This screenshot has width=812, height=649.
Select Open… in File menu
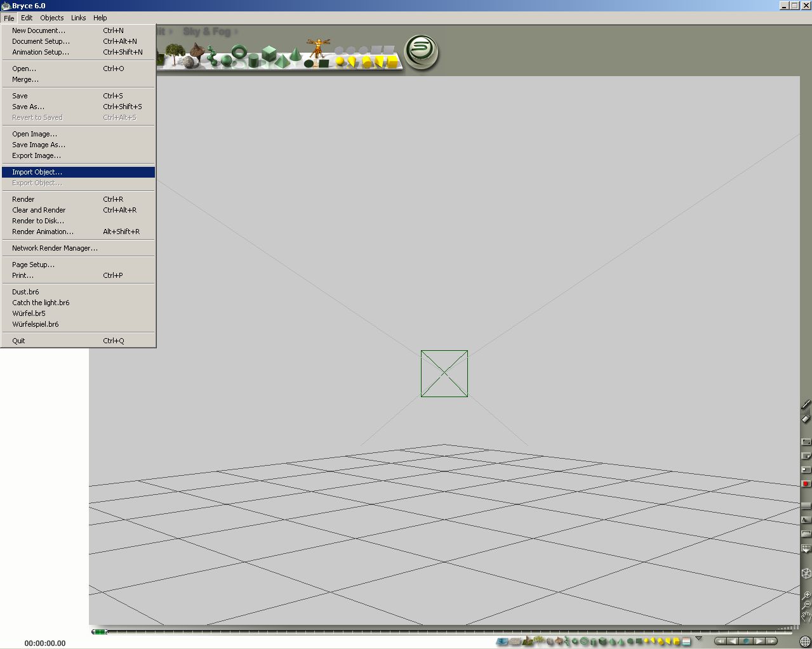click(x=78, y=69)
